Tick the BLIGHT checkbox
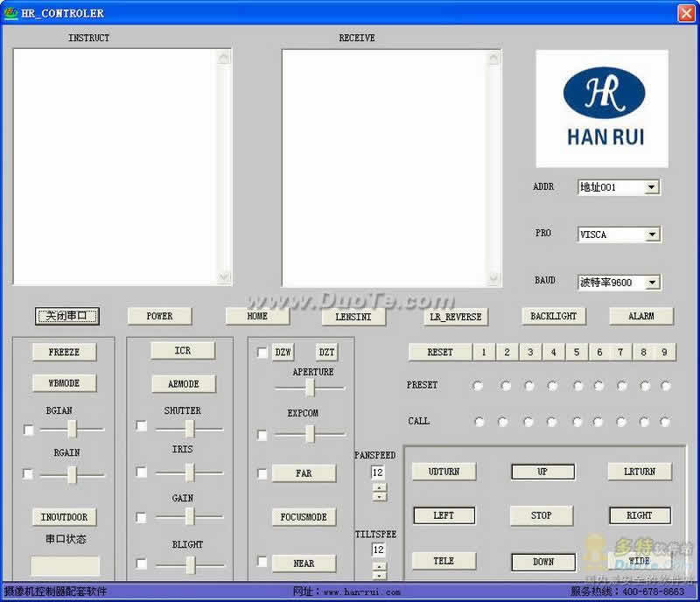Image resolution: width=700 pixels, height=602 pixels. (x=141, y=563)
